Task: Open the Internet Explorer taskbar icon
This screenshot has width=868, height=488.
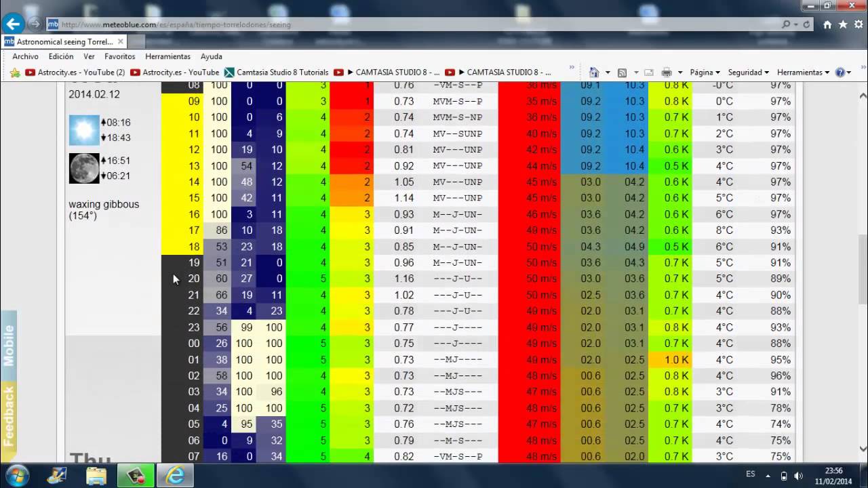Action: coord(175,476)
